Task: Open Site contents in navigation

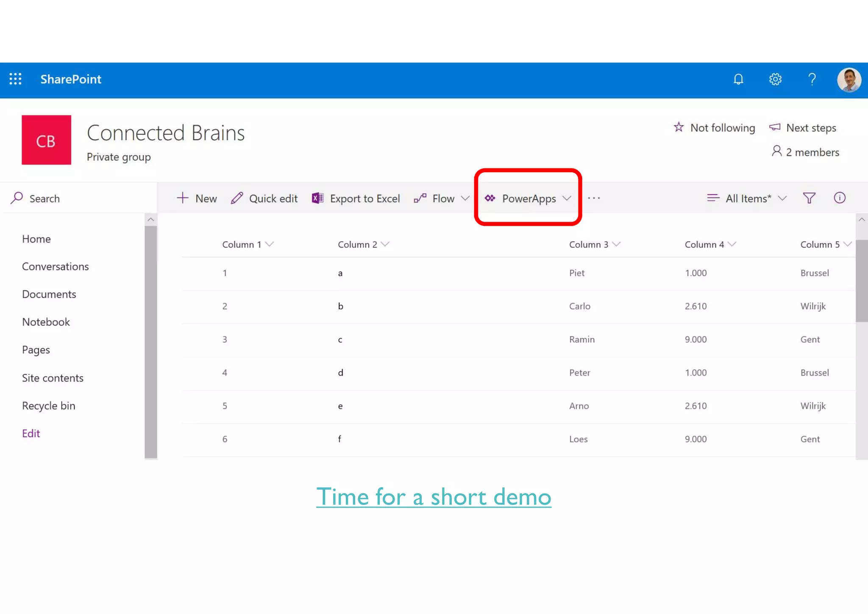Action: tap(53, 378)
